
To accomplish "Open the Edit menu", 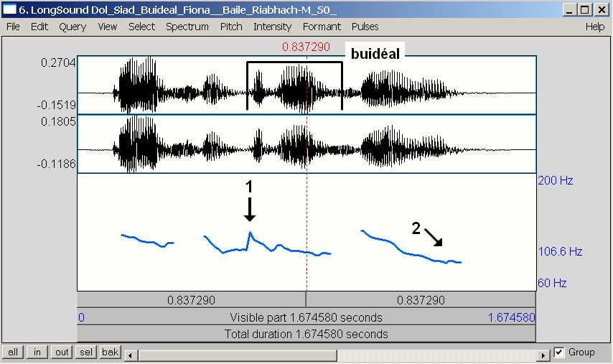I will [39, 27].
